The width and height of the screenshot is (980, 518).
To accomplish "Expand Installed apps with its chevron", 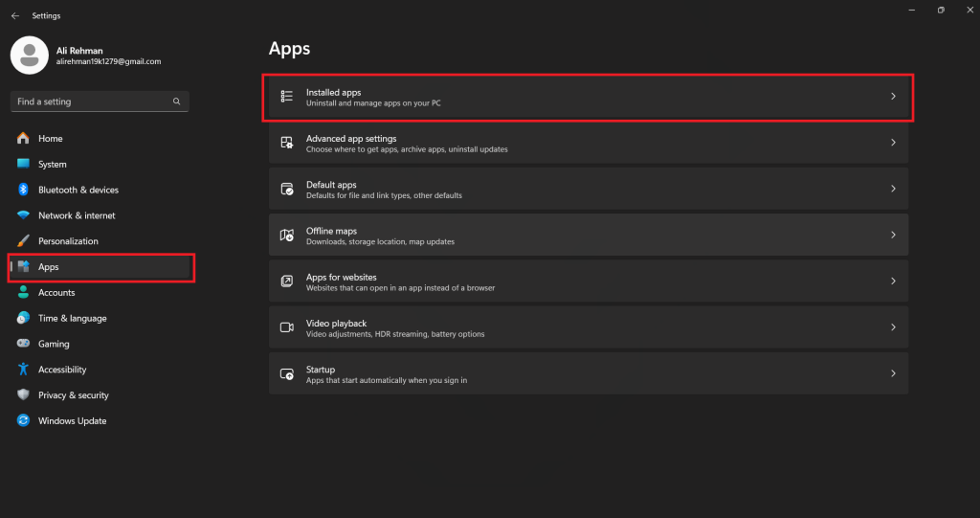I will 893,97.
